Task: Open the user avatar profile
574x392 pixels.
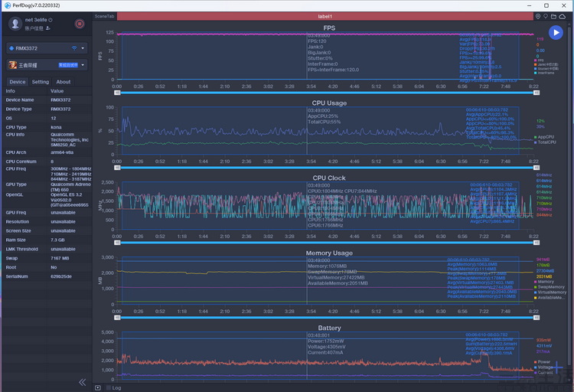Action: [x=15, y=24]
